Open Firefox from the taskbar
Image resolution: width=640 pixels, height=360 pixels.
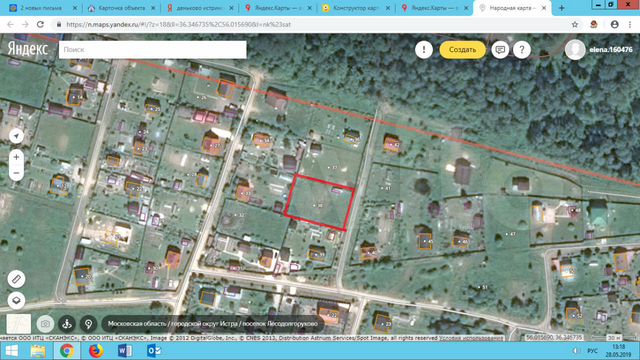point(96,351)
